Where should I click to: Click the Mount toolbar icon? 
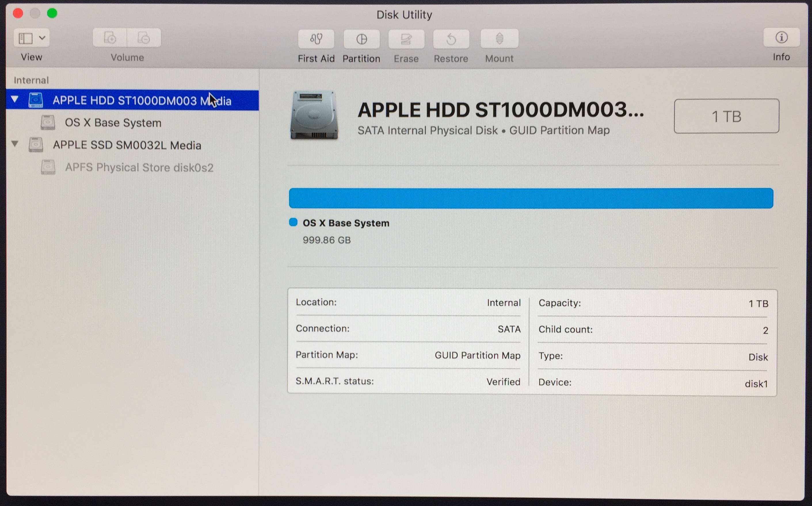click(499, 39)
